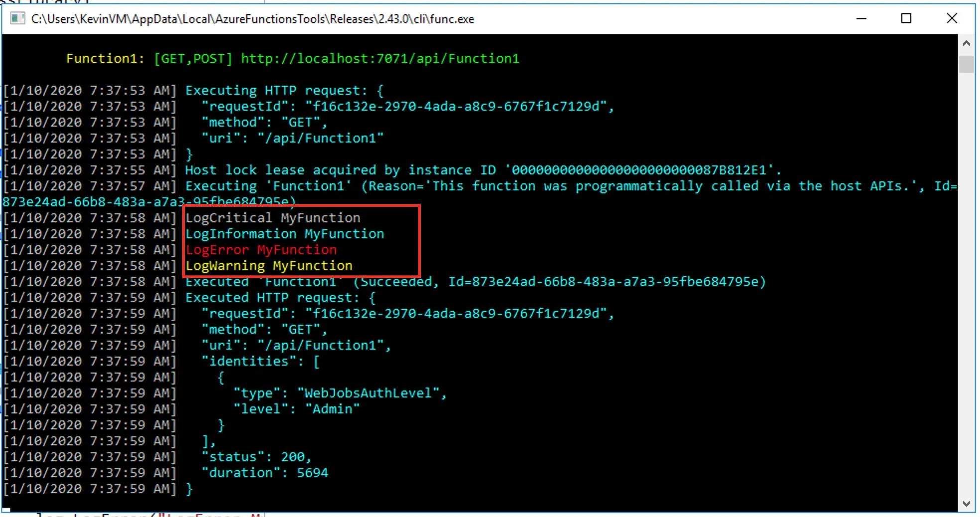Screen dimensions: 980x517
Task: Click the "identities": [ line
Action: coord(260,362)
